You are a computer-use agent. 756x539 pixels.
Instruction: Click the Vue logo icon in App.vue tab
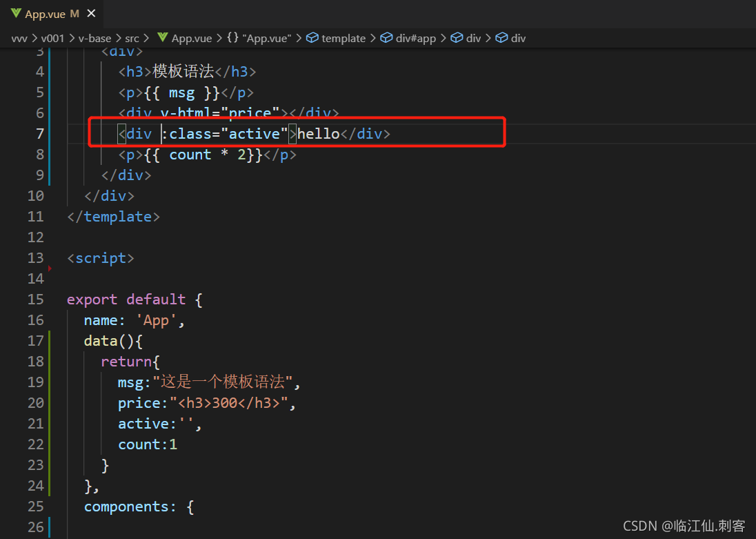click(x=16, y=14)
